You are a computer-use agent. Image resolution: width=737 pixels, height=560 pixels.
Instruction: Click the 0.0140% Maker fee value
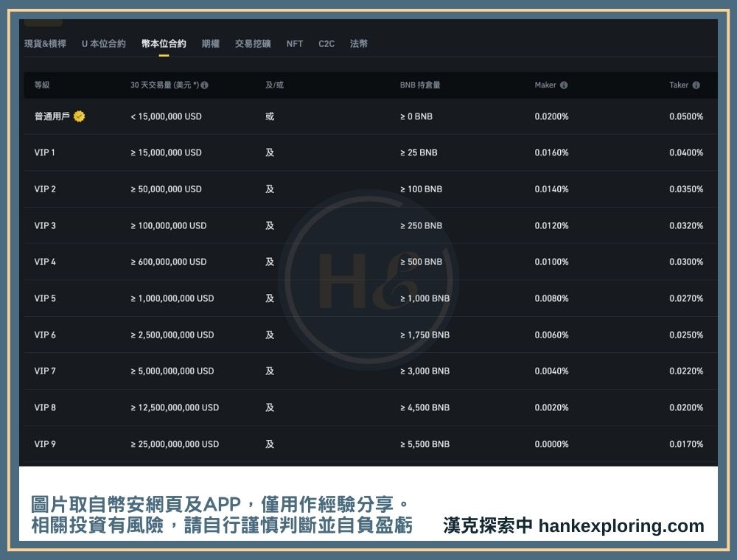click(x=551, y=189)
